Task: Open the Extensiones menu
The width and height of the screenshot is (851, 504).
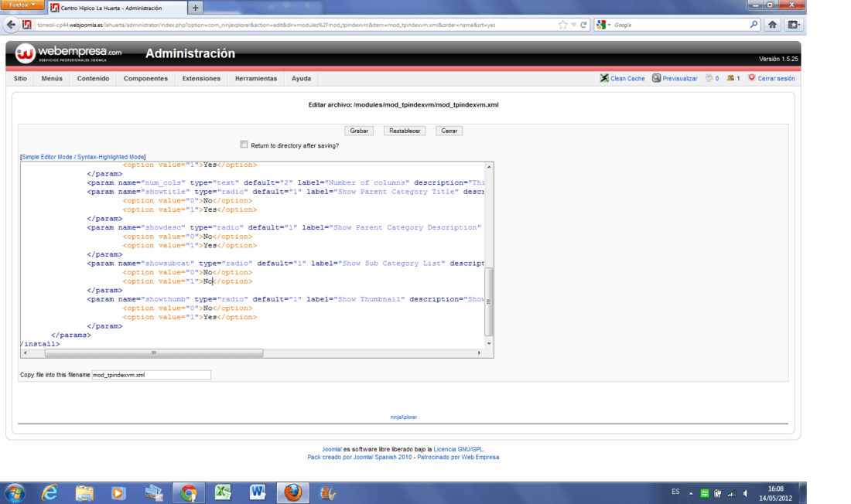Action: click(x=201, y=79)
